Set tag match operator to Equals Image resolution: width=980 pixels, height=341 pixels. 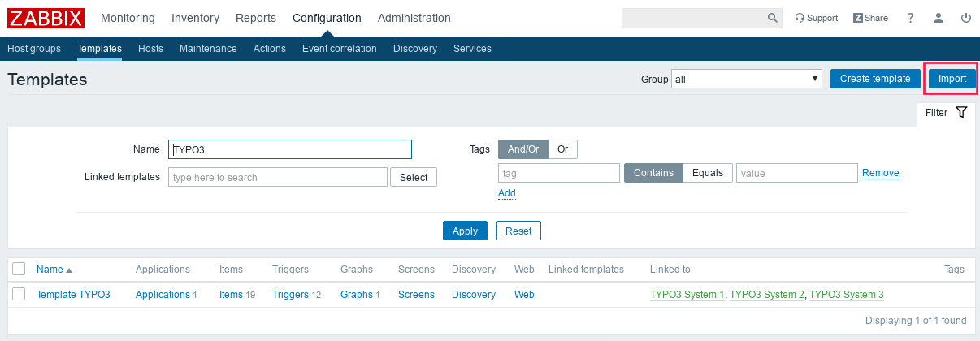click(x=707, y=173)
